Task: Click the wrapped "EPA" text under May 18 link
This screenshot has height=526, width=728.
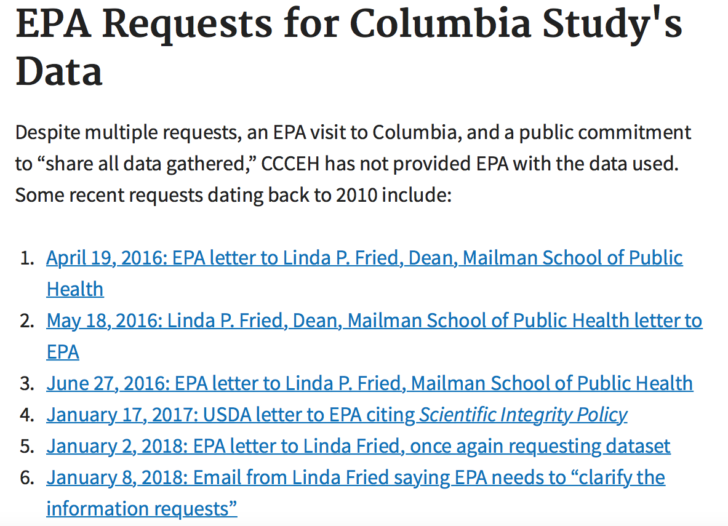Action: coord(63,352)
